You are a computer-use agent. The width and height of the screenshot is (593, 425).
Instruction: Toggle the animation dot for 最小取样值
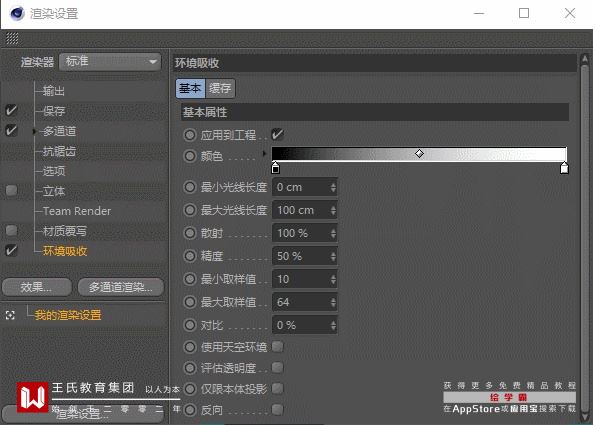coord(190,279)
